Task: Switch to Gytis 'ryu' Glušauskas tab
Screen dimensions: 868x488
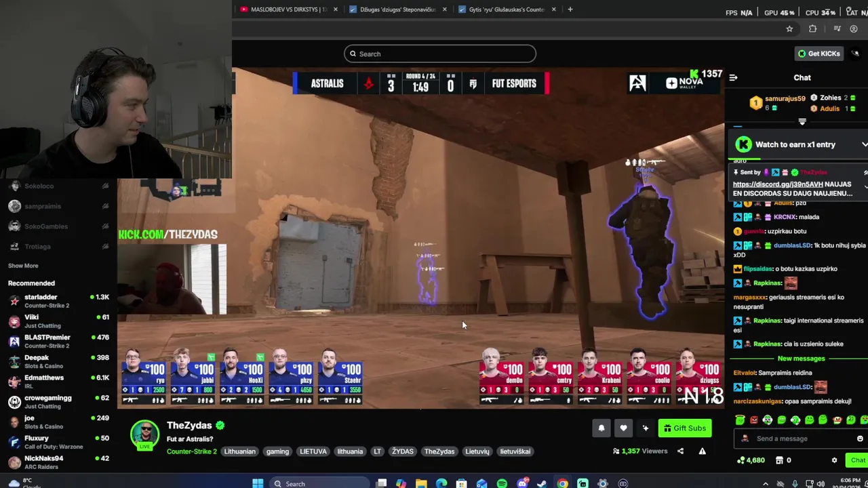Action: 507,9
